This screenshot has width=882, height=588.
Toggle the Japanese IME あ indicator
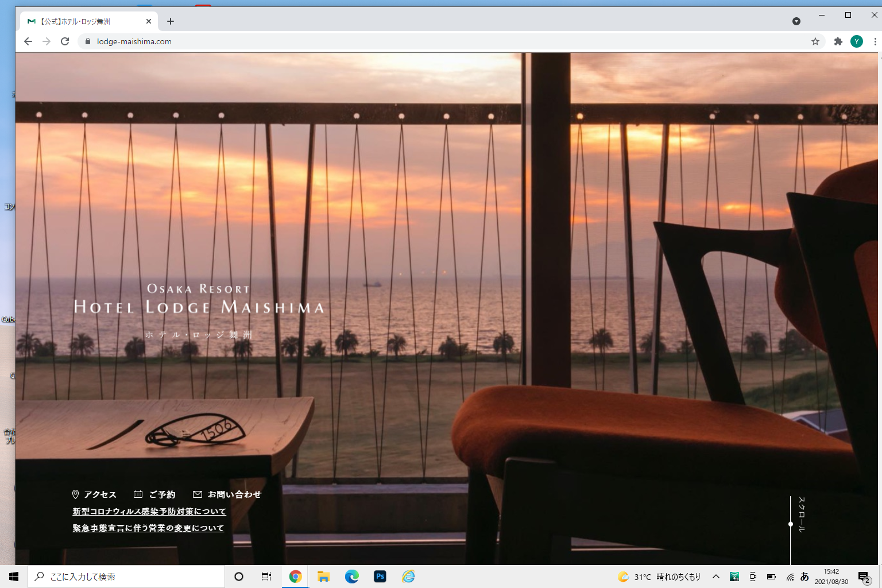804,577
